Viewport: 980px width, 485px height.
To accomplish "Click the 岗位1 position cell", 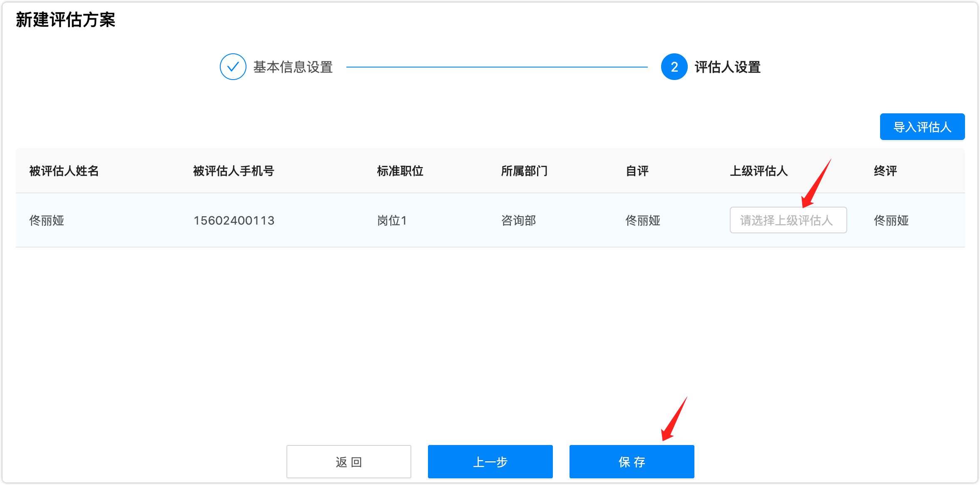I will click(x=392, y=220).
